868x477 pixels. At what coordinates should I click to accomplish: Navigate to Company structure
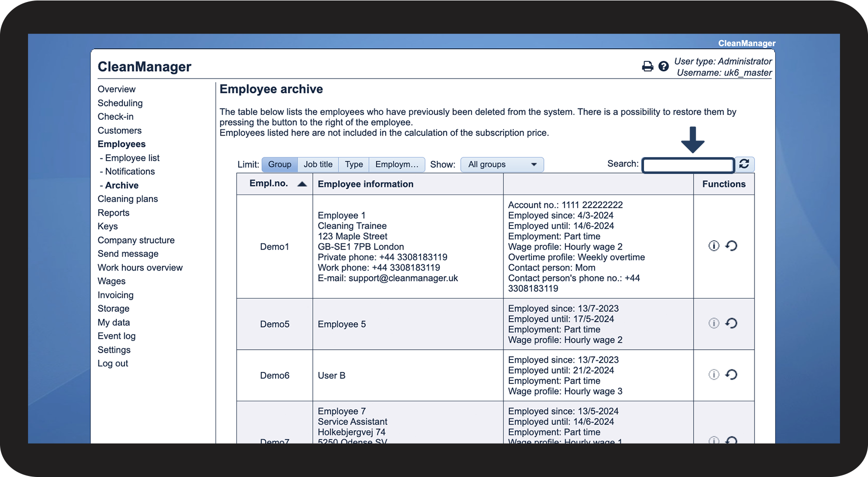pyautogui.click(x=136, y=240)
